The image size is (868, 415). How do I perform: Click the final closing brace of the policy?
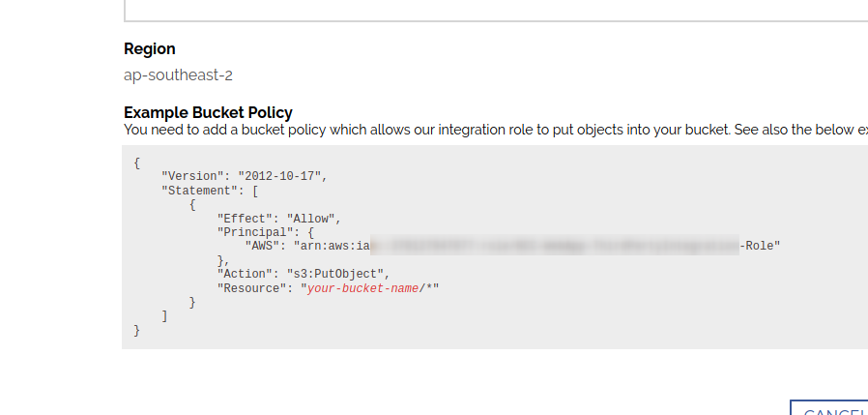click(x=137, y=330)
